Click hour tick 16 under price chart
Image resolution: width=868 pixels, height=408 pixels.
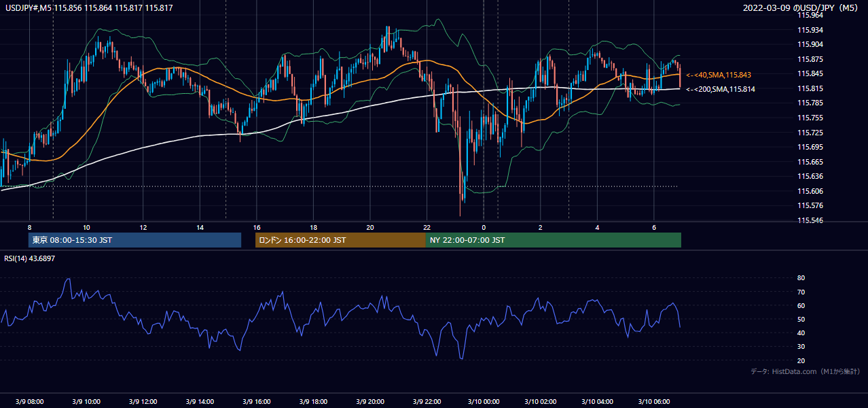(x=256, y=227)
